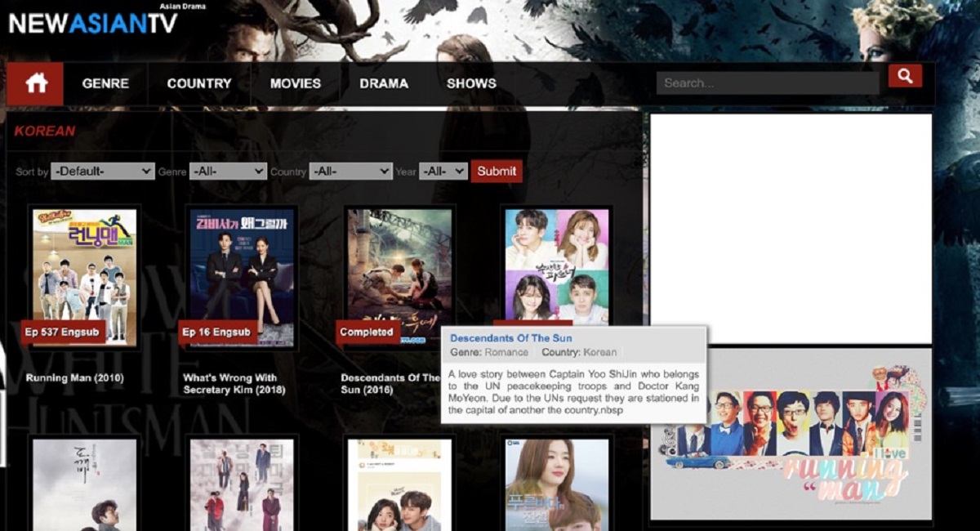980x531 pixels.
Task: Click the Ep 537 Engsub badge
Action: tap(64, 332)
